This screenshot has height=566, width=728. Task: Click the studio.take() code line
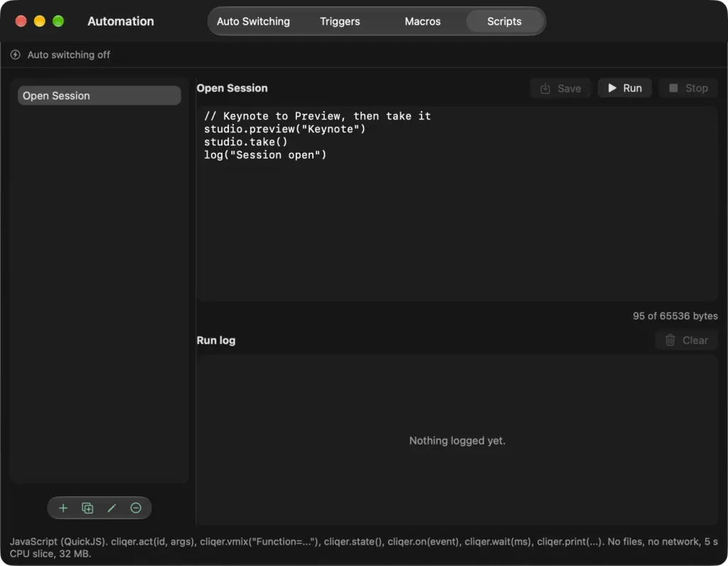[245, 142]
